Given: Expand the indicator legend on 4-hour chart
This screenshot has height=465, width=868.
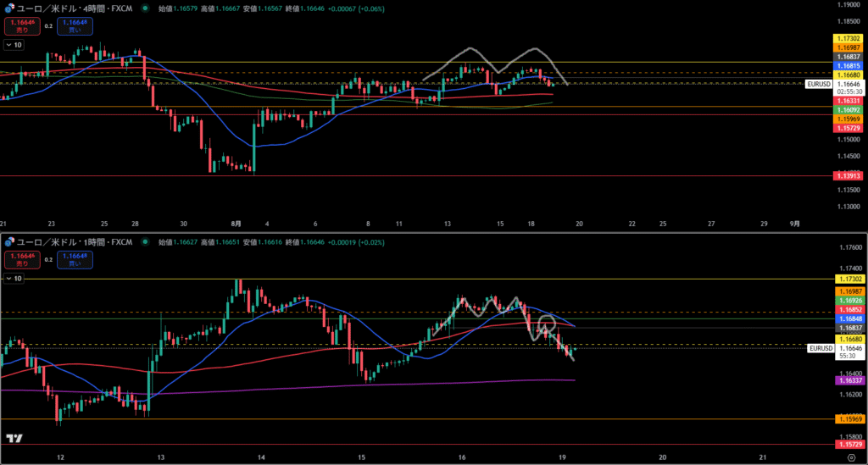Looking at the screenshot, I should tap(14, 44).
